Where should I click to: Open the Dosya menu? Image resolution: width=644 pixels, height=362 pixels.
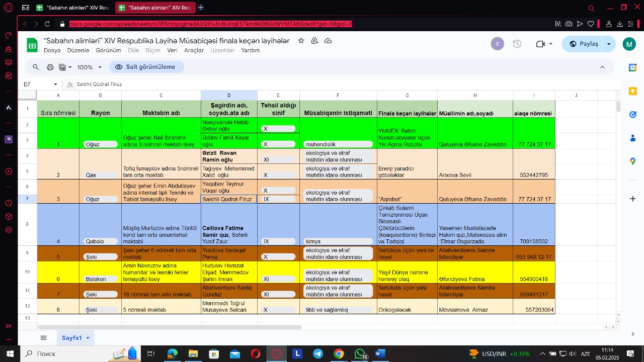[52, 50]
